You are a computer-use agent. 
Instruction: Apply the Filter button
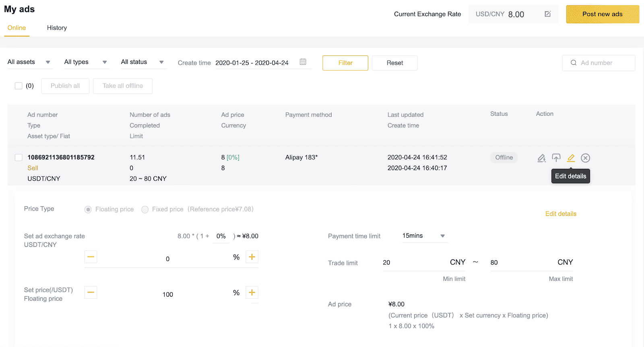(x=345, y=63)
